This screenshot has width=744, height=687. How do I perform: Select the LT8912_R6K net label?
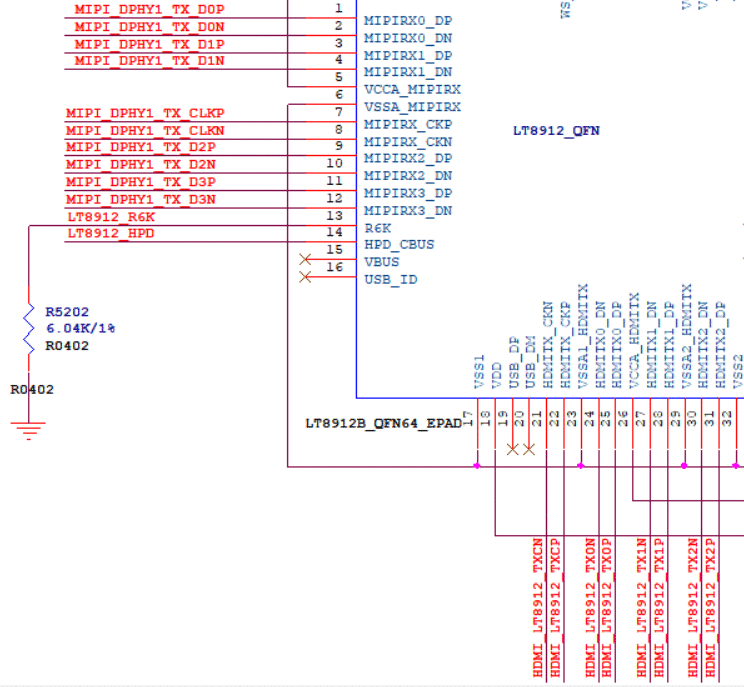111,217
